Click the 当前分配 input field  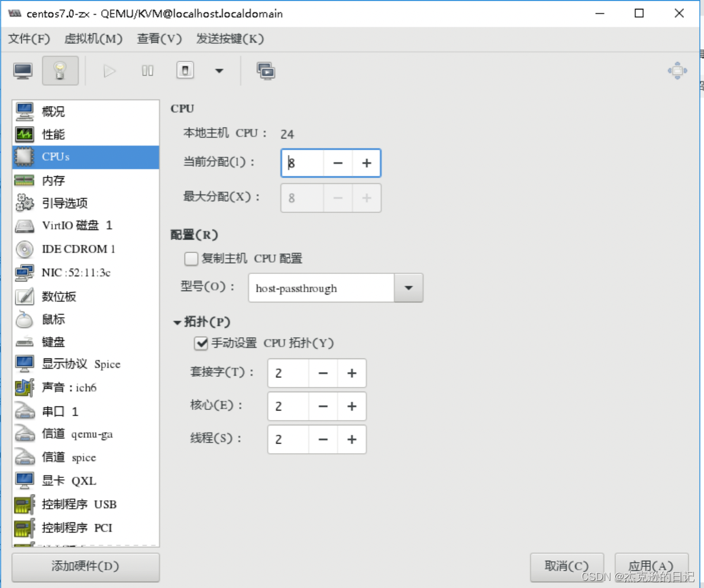click(x=301, y=163)
